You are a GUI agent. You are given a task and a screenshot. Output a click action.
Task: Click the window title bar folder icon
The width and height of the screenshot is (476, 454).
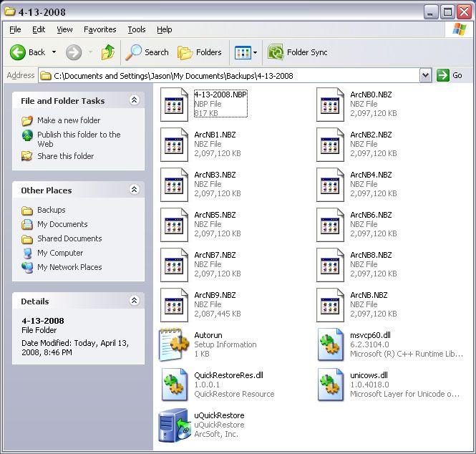coord(10,11)
